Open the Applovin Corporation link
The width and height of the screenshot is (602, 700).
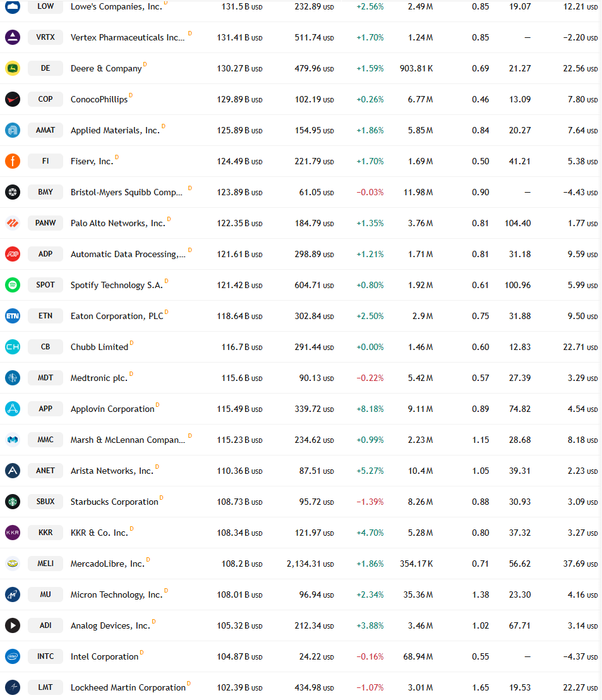pos(112,409)
